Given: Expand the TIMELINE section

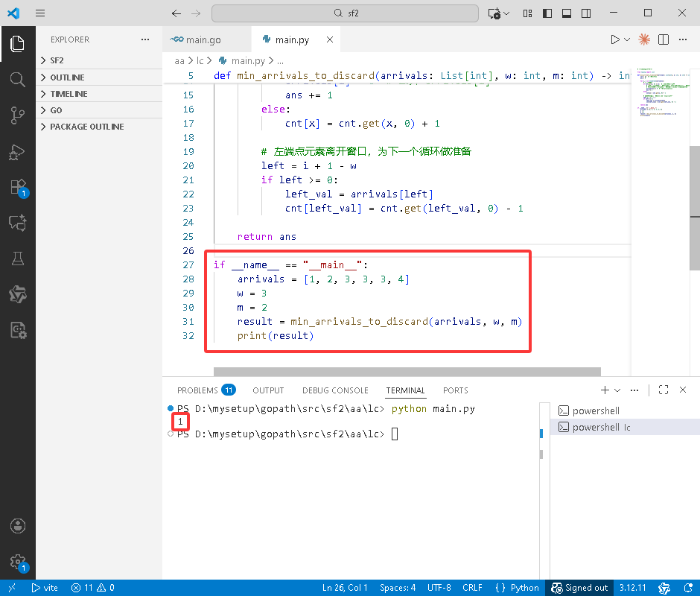Looking at the screenshot, I should coord(98,94).
